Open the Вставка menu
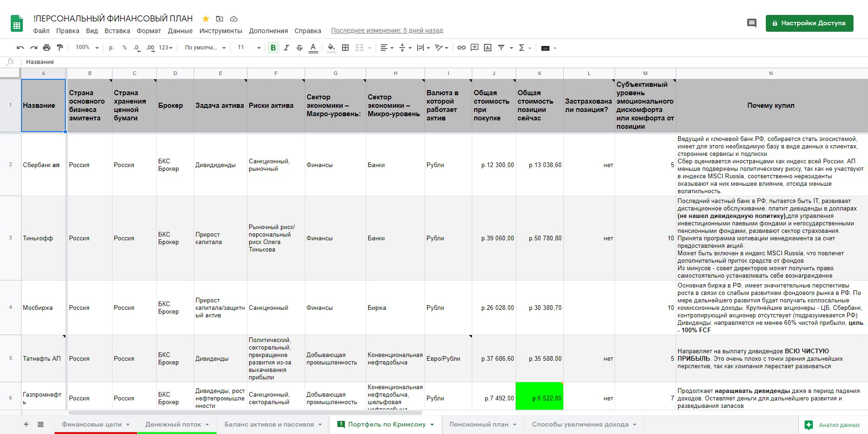 pyautogui.click(x=117, y=31)
